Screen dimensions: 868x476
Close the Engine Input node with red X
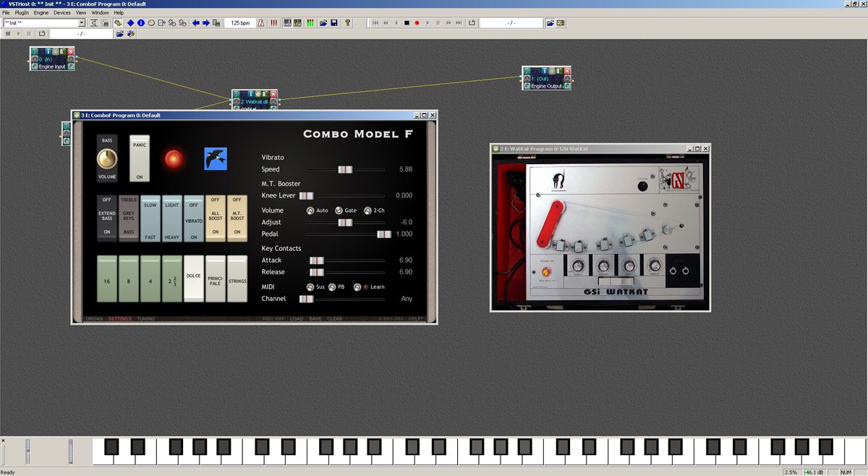[x=71, y=51]
